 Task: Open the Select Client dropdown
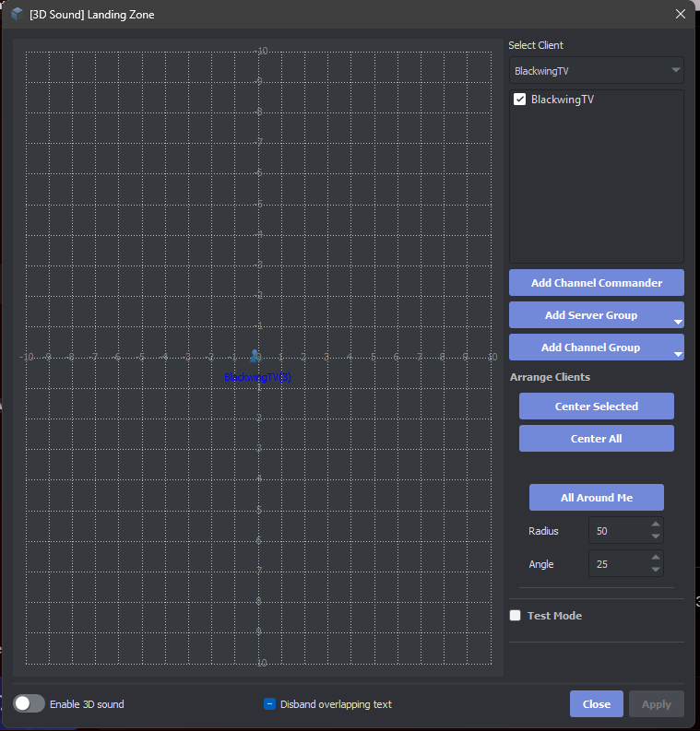pos(596,70)
